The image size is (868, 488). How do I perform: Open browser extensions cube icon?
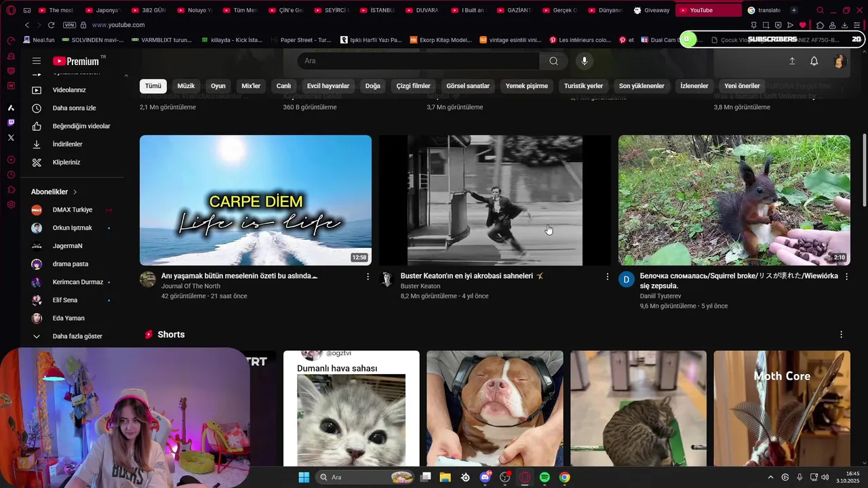(x=820, y=25)
